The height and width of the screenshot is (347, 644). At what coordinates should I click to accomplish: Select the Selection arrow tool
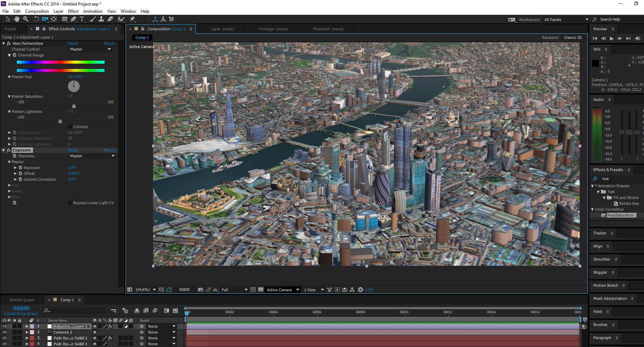coord(8,19)
